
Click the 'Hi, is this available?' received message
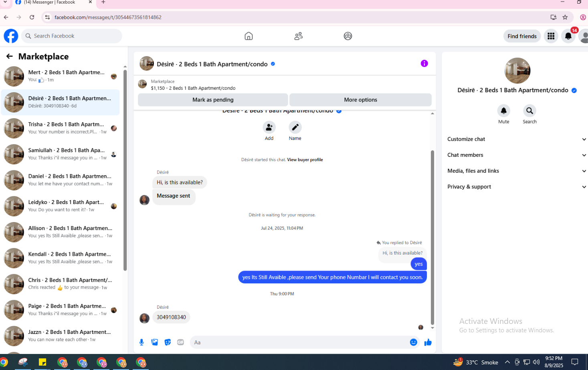pyautogui.click(x=180, y=182)
